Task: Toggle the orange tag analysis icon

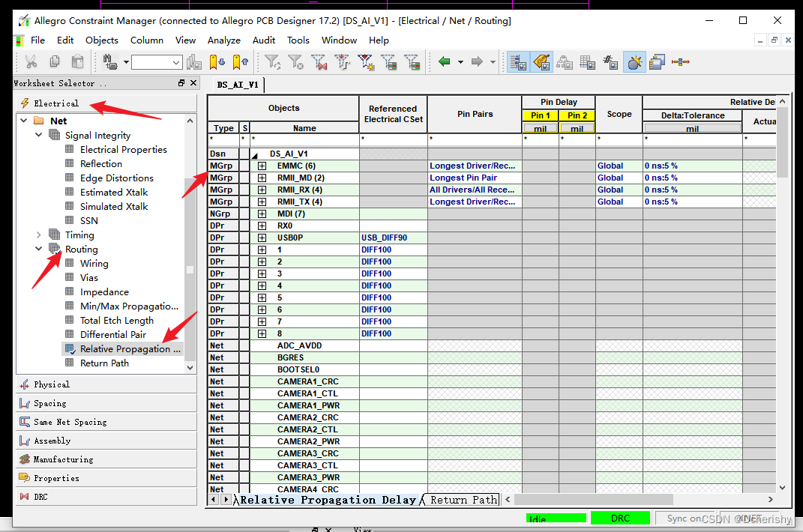Action: click(541, 62)
